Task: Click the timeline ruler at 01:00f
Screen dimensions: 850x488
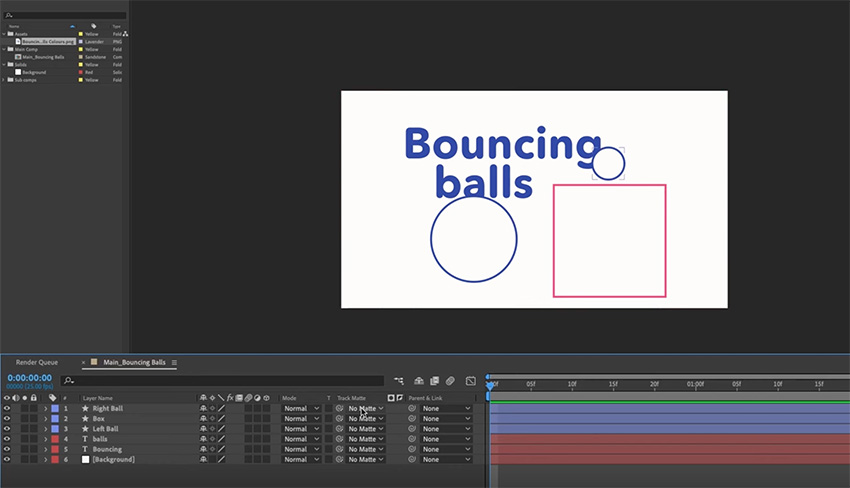Action: (695, 384)
